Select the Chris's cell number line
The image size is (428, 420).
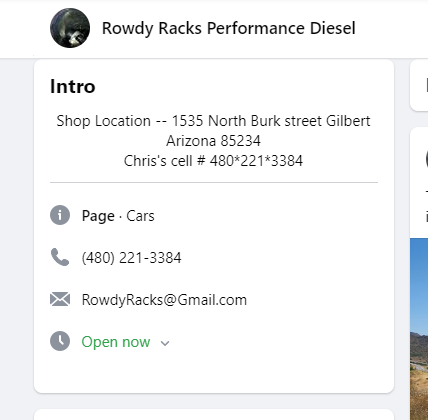coord(213,161)
